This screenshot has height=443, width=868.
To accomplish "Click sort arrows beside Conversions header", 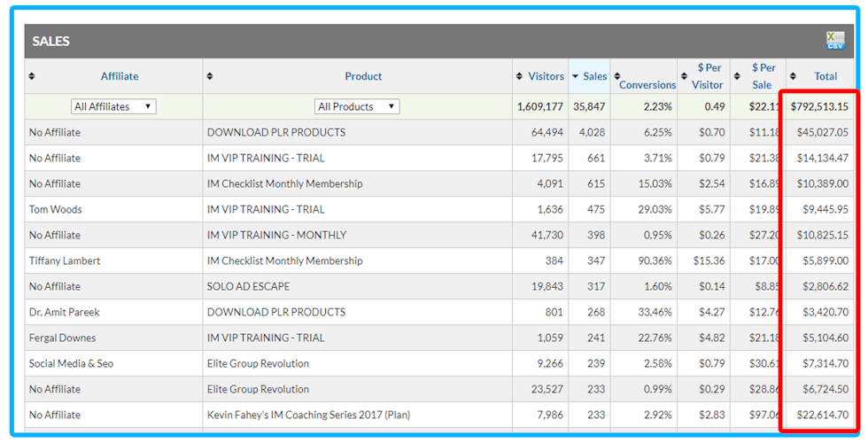I will [616, 76].
